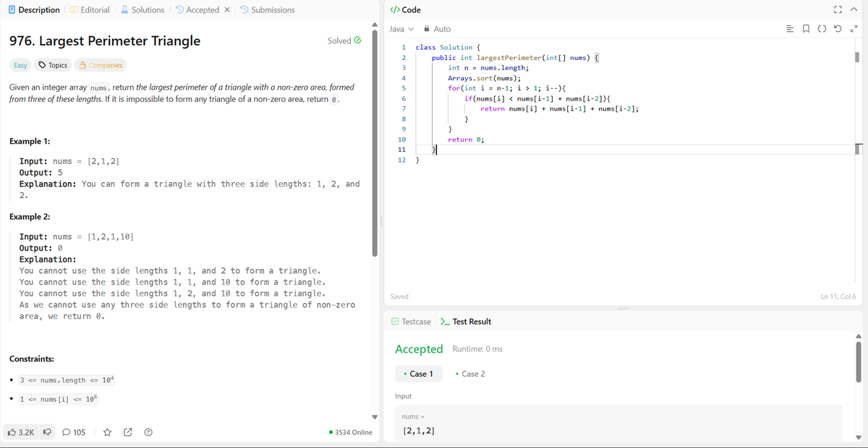This screenshot has width=868, height=448.
Task: Open the Companies tag
Action: click(101, 65)
